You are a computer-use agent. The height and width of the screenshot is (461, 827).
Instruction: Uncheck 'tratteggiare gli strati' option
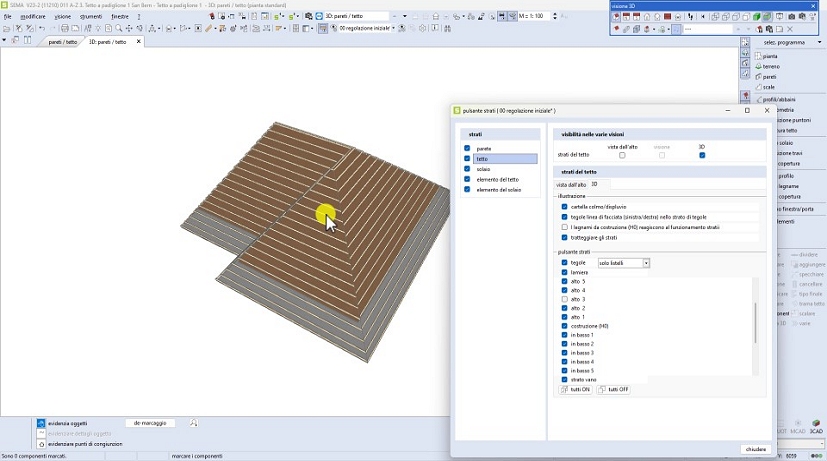pyautogui.click(x=565, y=237)
